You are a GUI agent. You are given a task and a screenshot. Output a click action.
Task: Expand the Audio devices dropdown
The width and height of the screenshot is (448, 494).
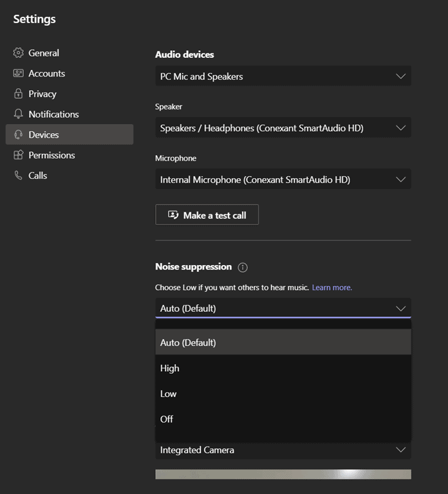click(283, 76)
